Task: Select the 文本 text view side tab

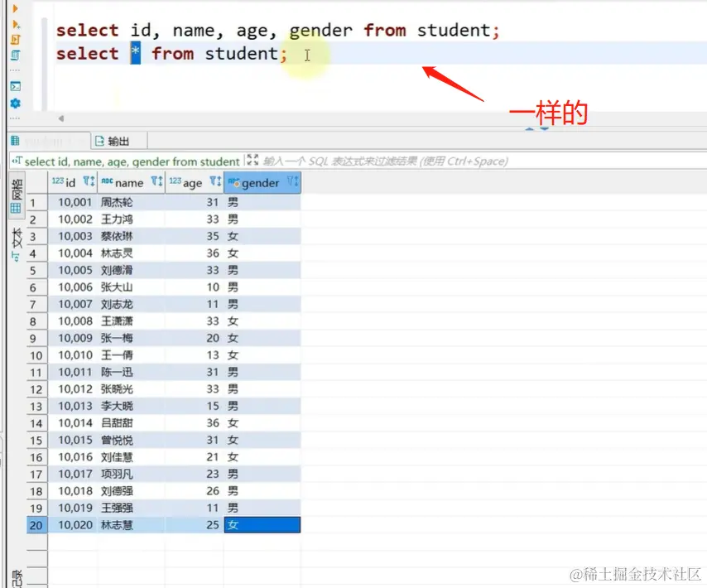Action: coord(17,244)
